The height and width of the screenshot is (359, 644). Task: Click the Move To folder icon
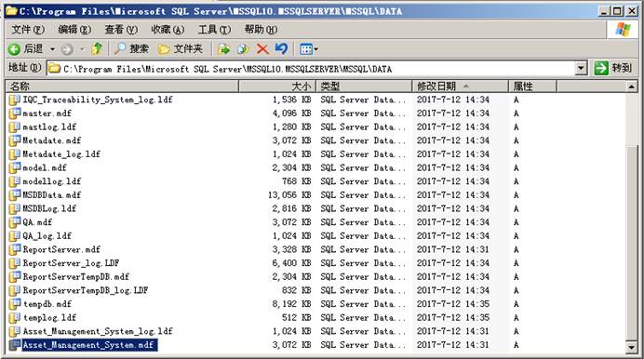coord(224,49)
